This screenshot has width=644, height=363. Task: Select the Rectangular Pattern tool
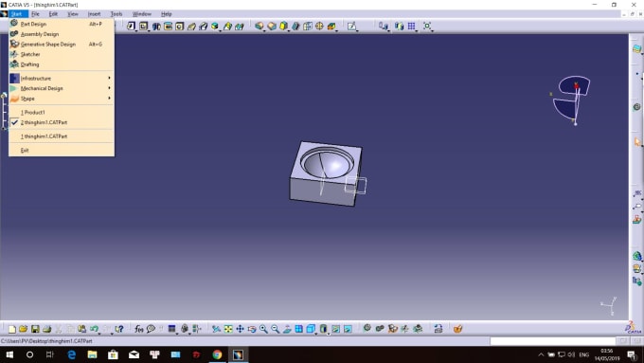click(411, 27)
